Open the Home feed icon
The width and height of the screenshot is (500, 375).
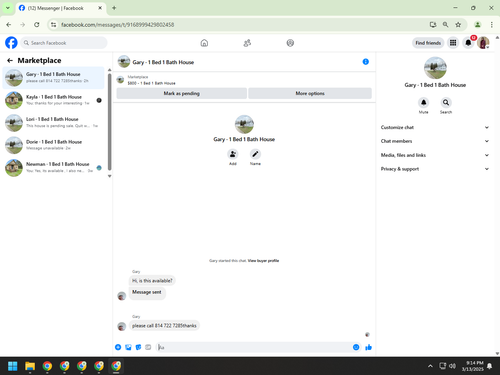point(204,43)
